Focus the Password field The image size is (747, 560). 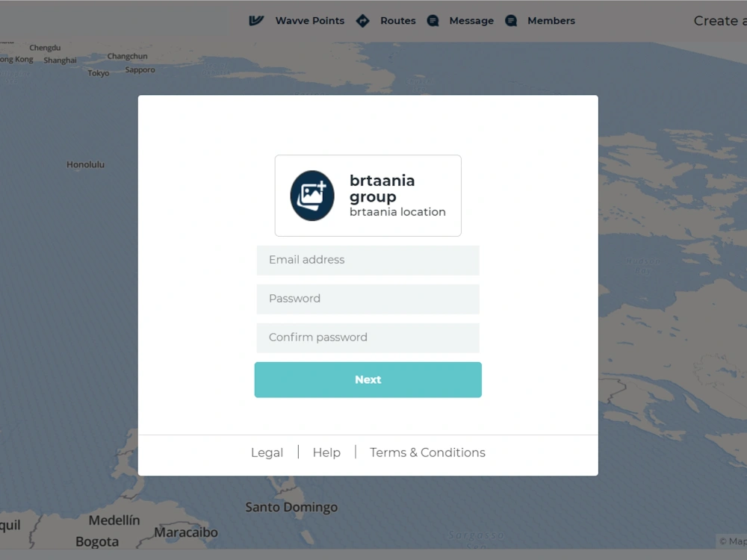pos(368,299)
